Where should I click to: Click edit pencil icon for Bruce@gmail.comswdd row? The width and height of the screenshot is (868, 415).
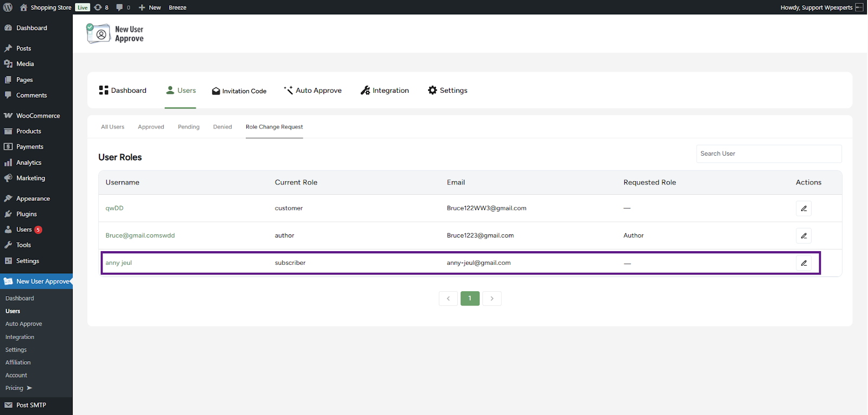coord(803,236)
